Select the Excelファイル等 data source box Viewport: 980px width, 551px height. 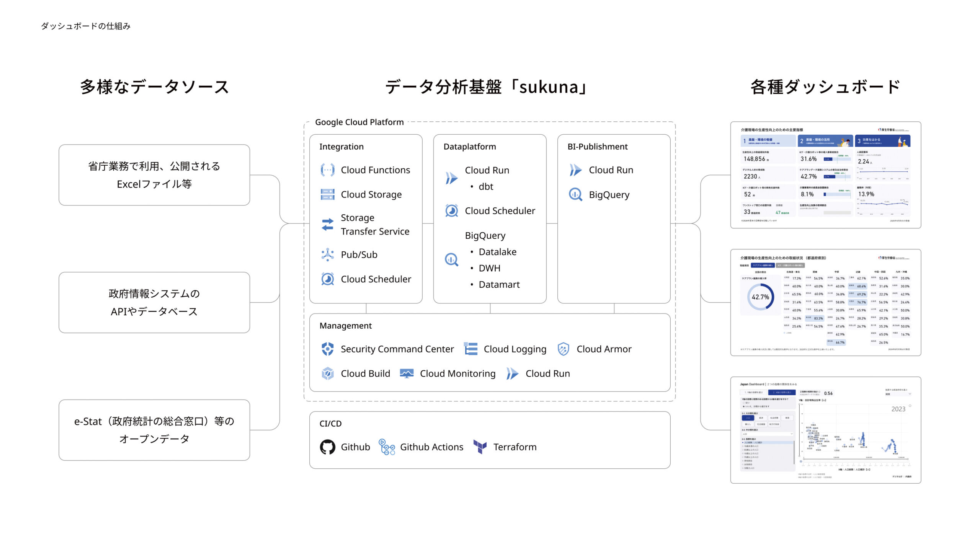(154, 175)
